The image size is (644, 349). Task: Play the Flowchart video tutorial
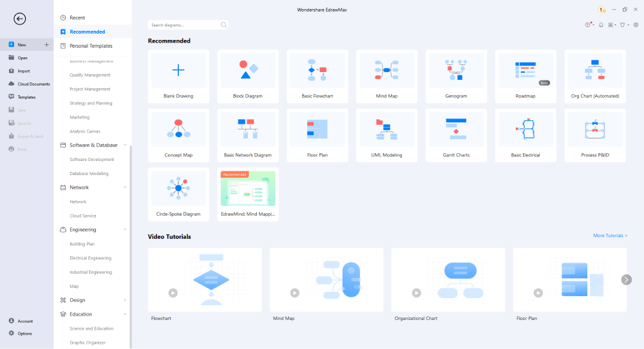click(x=173, y=293)
